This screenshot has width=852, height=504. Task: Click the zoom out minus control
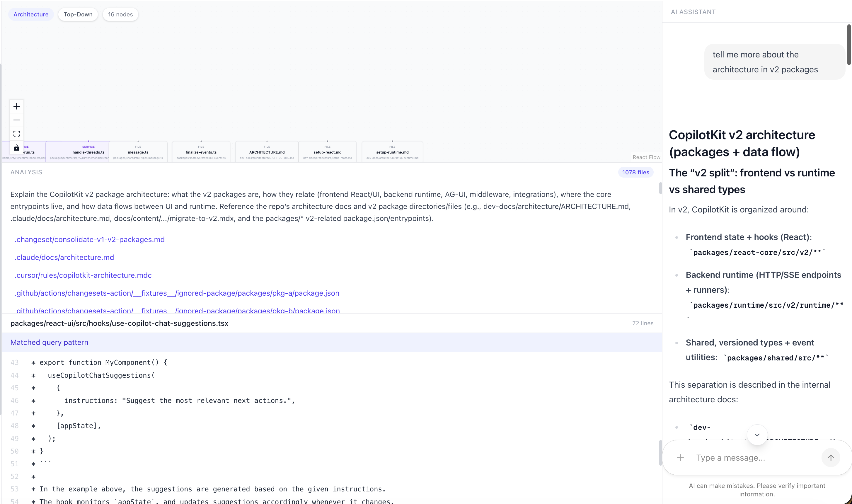coord(16,120)
